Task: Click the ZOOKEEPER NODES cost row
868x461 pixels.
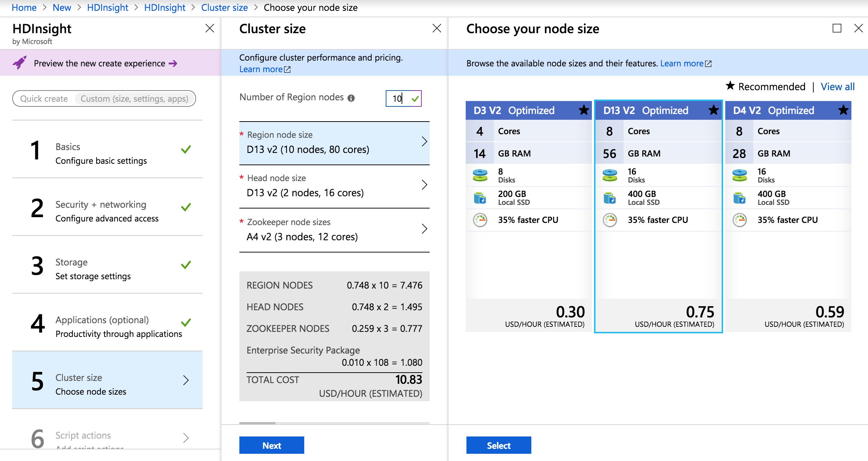Action: tap(335, 329)
